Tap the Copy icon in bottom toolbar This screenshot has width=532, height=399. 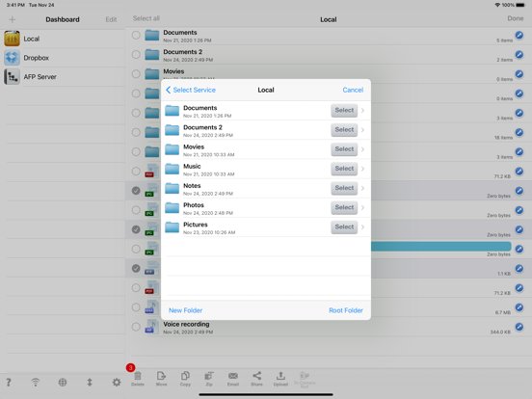pos(185,379)
